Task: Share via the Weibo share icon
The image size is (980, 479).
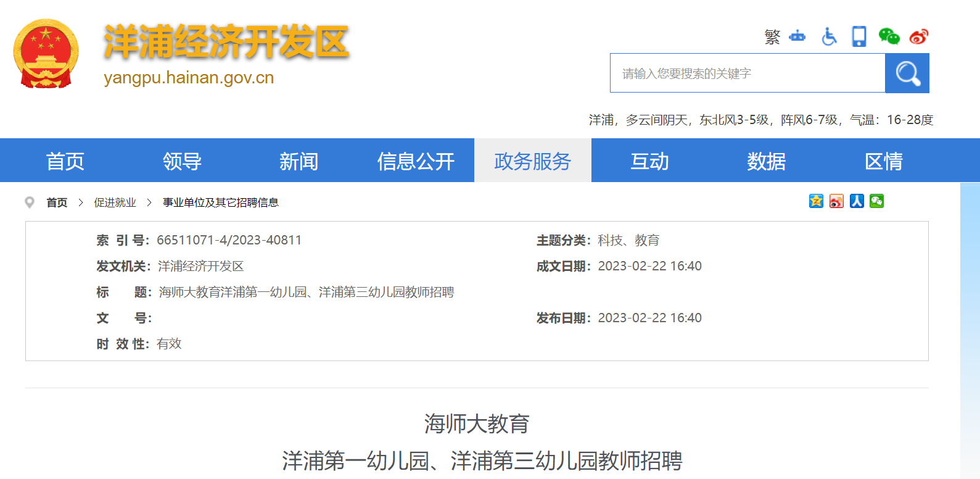Action: (836, 201)
